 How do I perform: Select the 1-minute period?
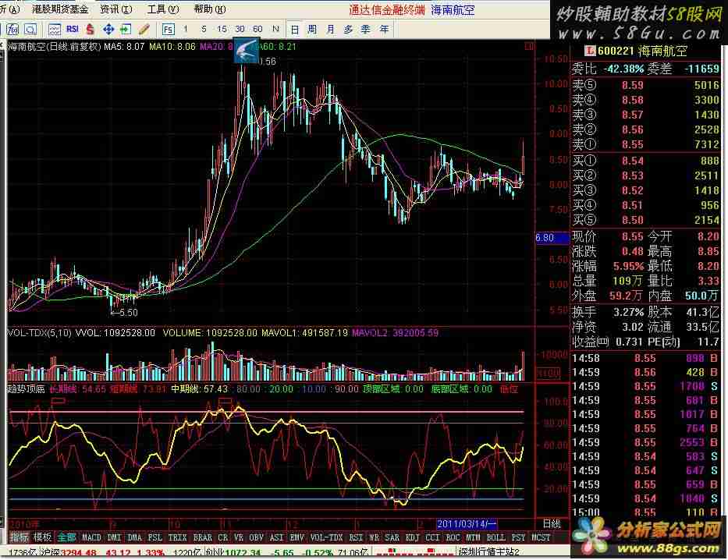coord(186,29)
